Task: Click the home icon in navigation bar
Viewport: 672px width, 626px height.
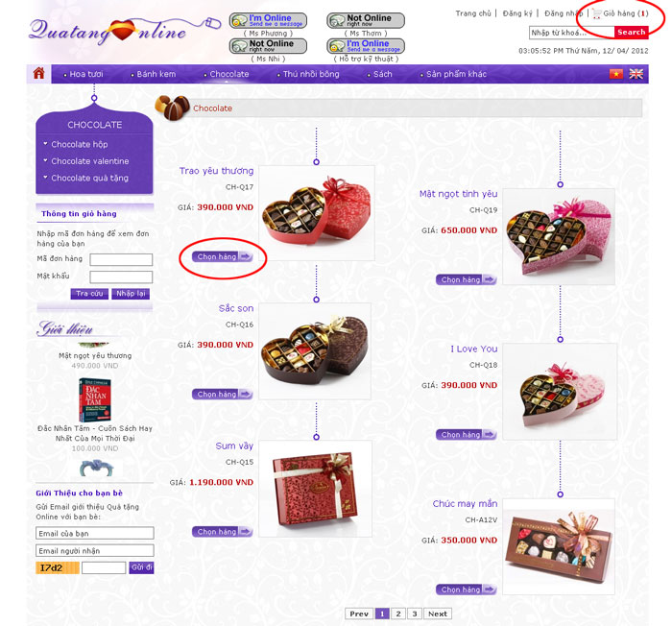Action: coord(39,74)
